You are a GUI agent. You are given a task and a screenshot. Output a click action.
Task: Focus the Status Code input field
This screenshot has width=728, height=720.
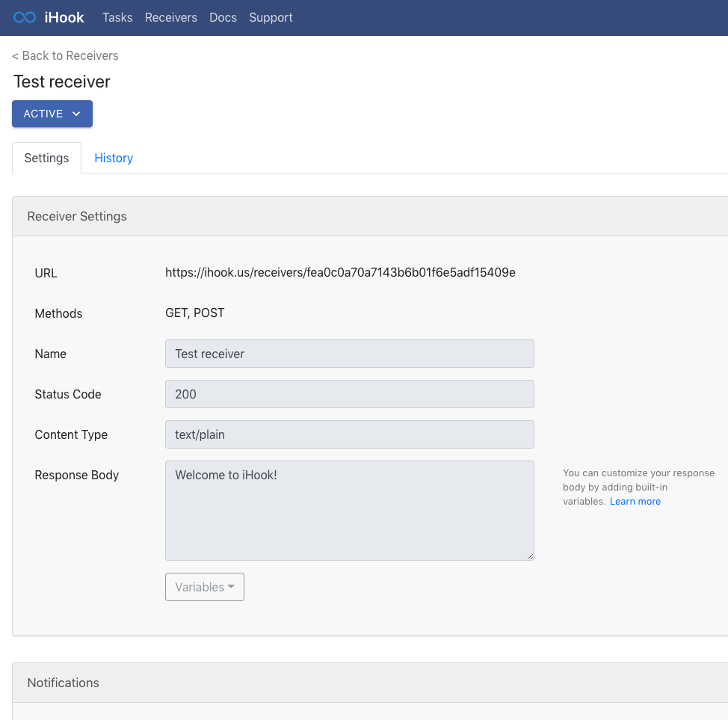pyautogui.click(x=350, y=394)
